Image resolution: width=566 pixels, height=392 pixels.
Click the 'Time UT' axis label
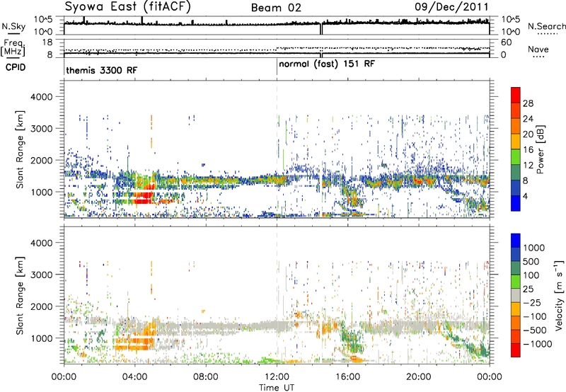point(277,388)
